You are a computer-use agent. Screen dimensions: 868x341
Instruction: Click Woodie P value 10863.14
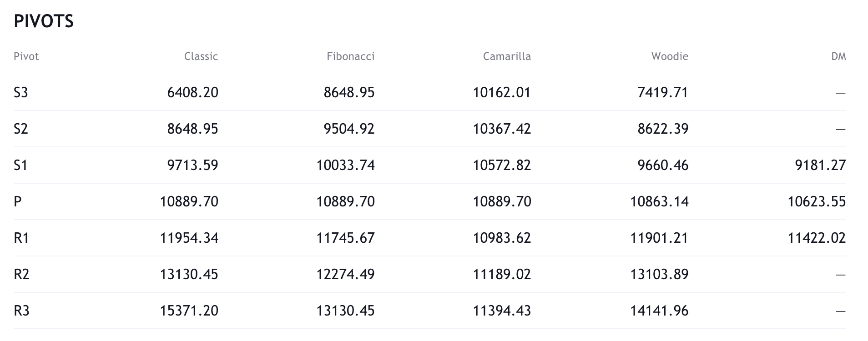click(x=659, y=201)
